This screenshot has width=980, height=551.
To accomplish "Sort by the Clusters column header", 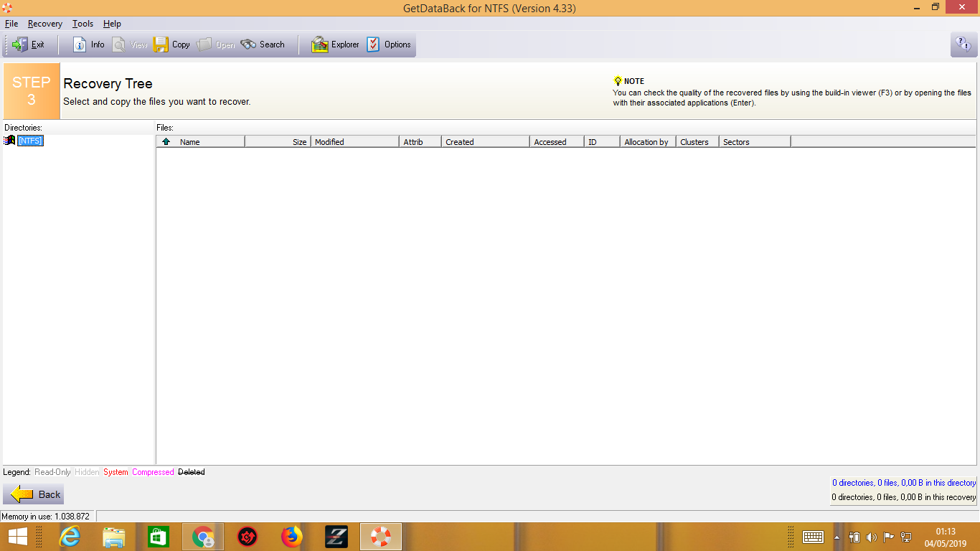I will coord(697,142).
